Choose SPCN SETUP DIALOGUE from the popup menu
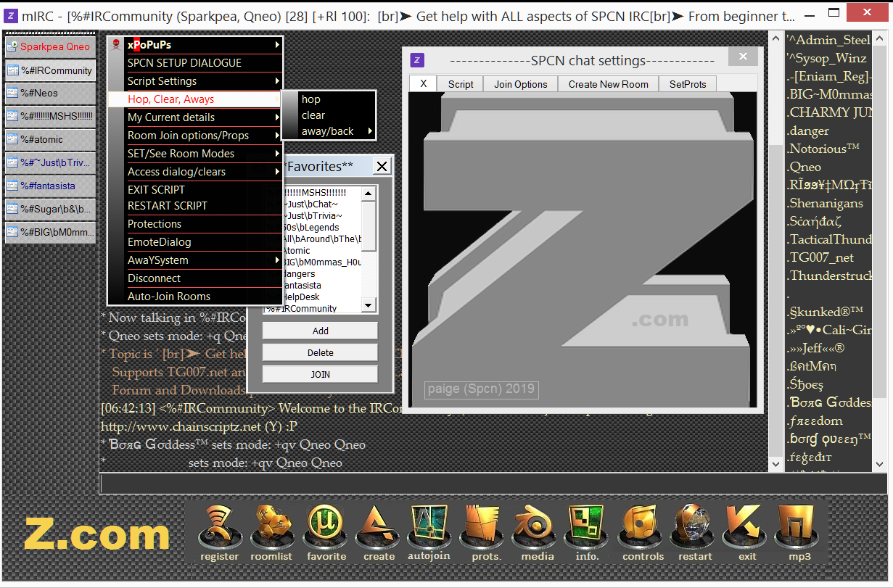893x588 pixels. click(194, 63)
